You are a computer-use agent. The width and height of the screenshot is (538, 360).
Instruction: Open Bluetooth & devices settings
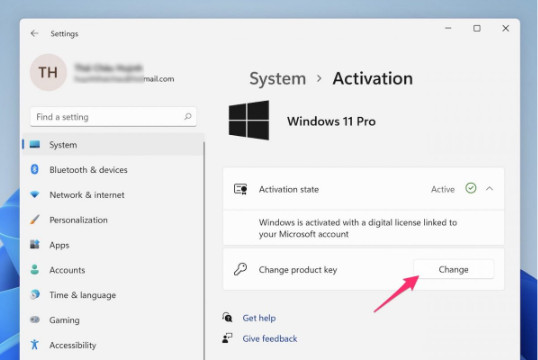tap(113, 170)
